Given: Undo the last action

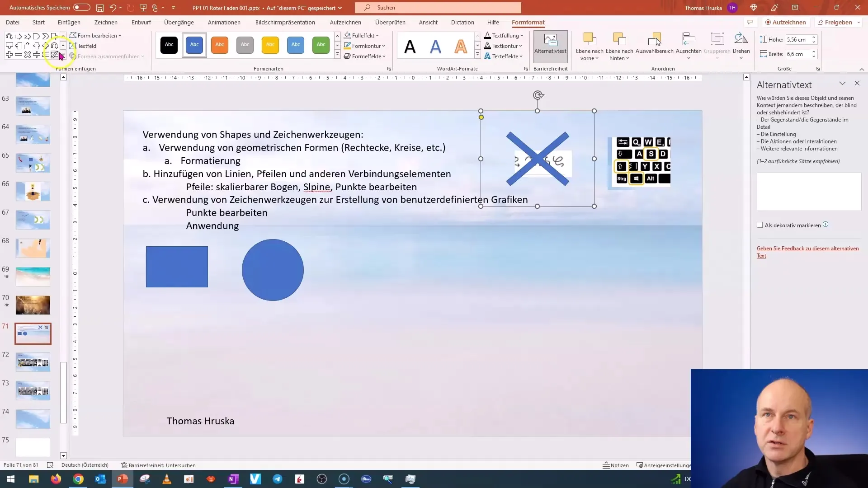Looking at the screenshot, I should coord(113,8).
